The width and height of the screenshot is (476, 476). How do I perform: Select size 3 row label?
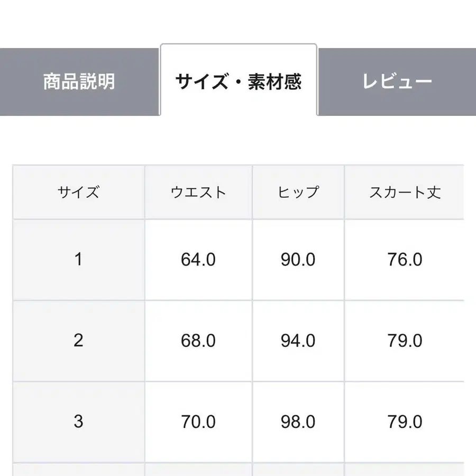[78, 422]
